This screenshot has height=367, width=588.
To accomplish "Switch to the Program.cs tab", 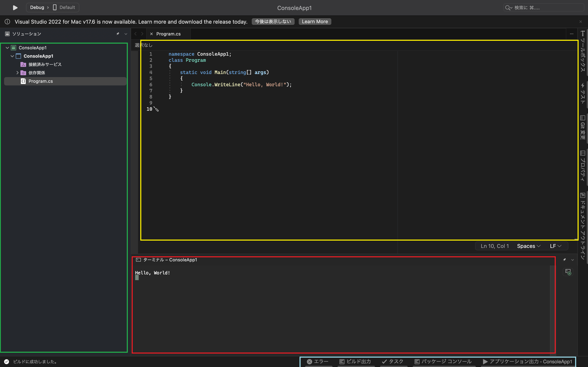I will [x=168, y=34].
